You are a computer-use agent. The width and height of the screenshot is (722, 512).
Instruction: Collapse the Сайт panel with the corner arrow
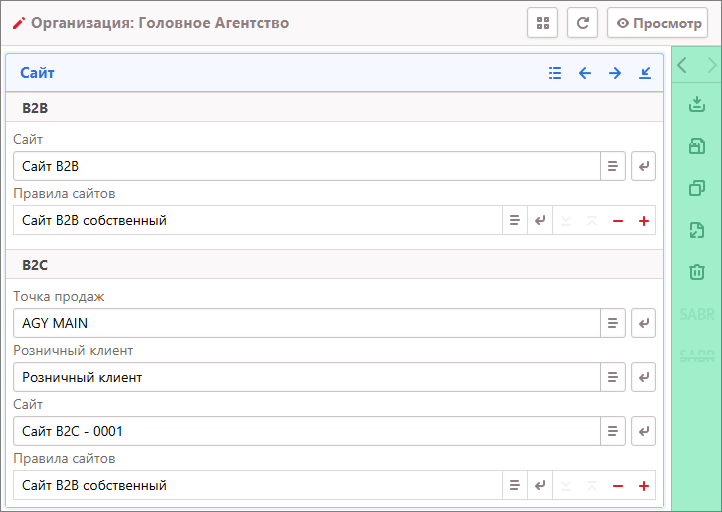point(645,73)
